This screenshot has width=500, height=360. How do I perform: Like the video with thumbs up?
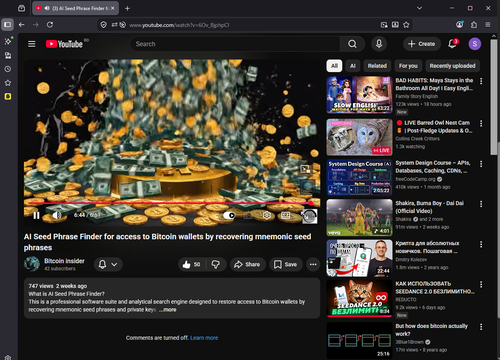click(192, 264)
